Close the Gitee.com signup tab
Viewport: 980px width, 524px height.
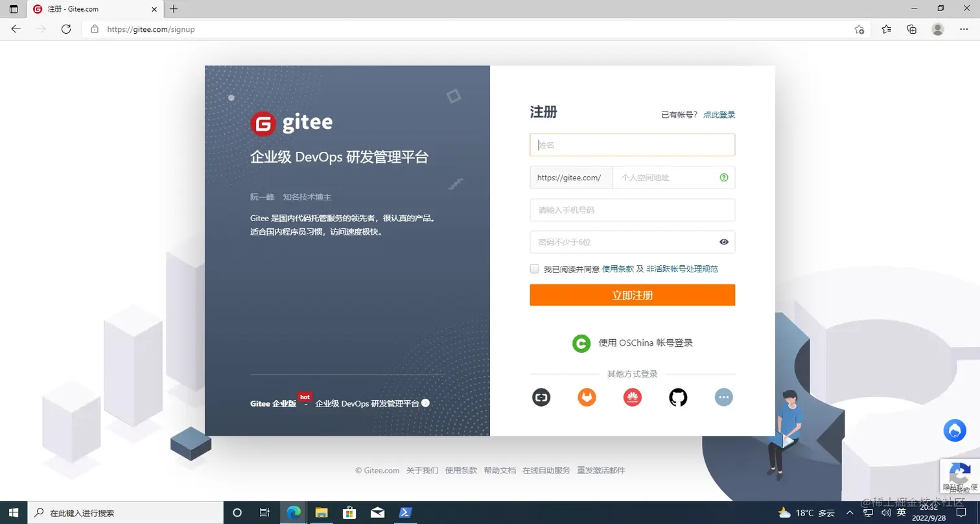point(154,9)
